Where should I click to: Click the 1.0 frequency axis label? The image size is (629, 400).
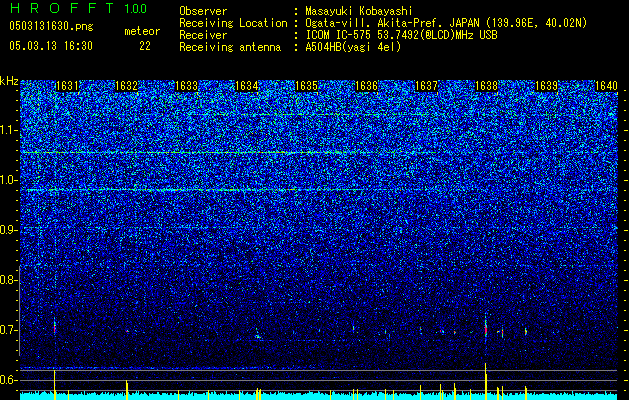(x=8, y=180)
